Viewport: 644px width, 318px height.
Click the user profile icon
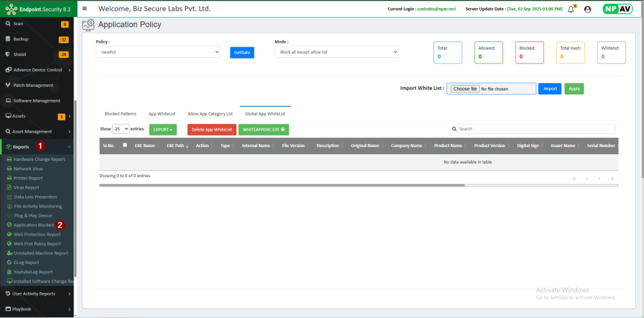pos(587,9)
